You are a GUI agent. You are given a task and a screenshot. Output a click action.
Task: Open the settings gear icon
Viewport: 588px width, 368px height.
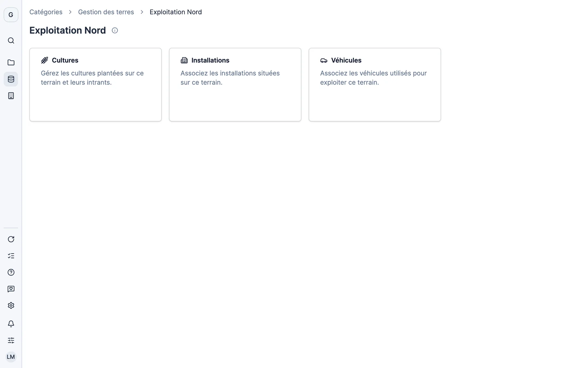pyautogui.click(x=11, y=306)
